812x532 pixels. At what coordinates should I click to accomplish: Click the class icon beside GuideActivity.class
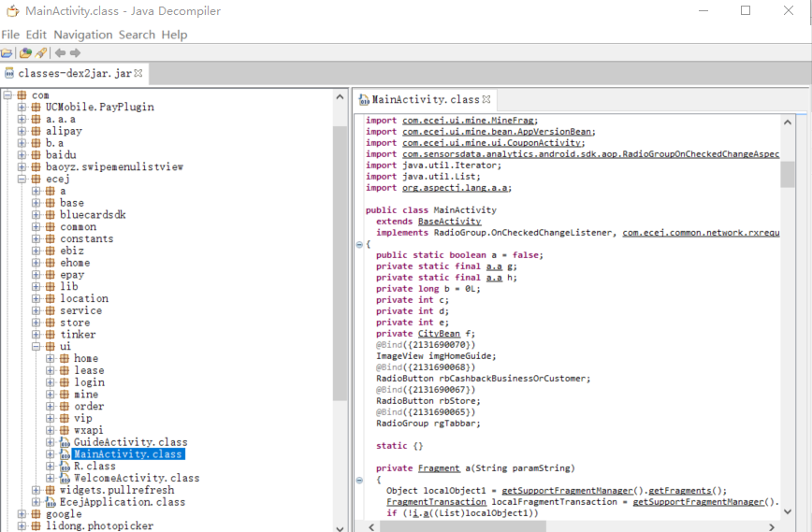(x=65, y=442)
